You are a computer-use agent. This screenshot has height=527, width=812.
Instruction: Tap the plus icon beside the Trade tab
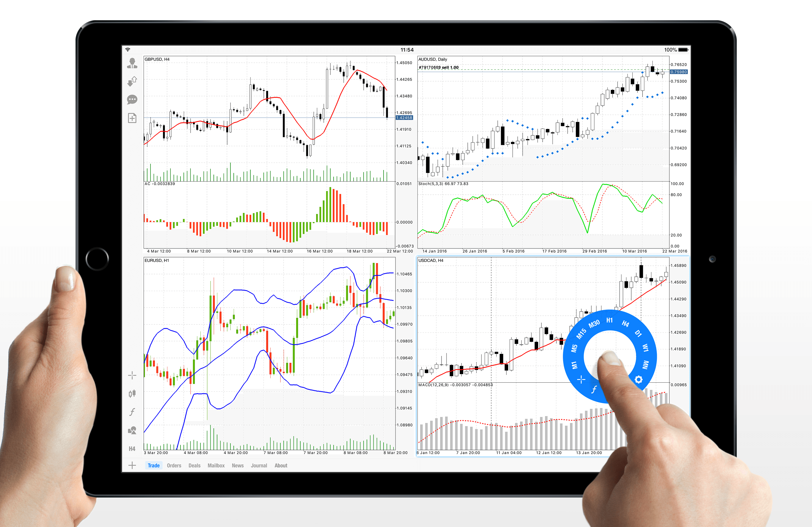132,465
